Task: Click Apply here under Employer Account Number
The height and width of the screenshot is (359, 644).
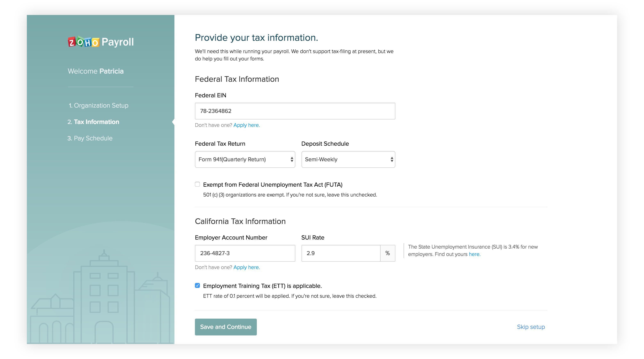Action: pos(247,267)
